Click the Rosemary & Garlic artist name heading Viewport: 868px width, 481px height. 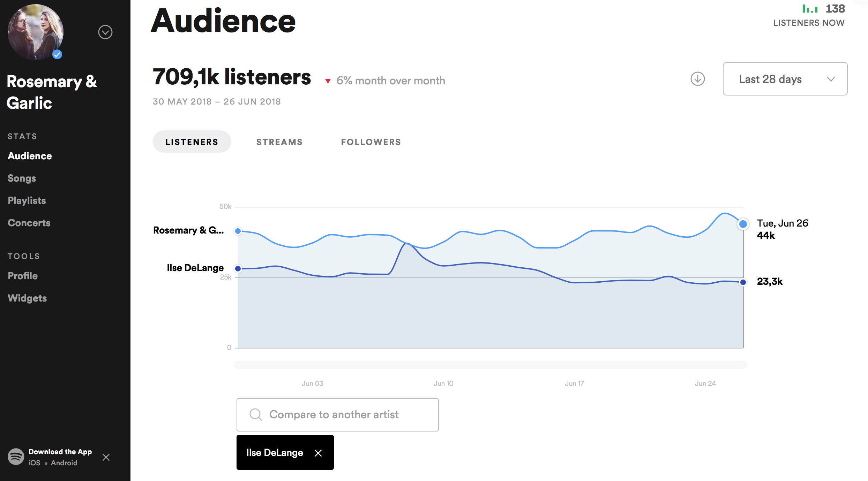click(x=52, y=92)
